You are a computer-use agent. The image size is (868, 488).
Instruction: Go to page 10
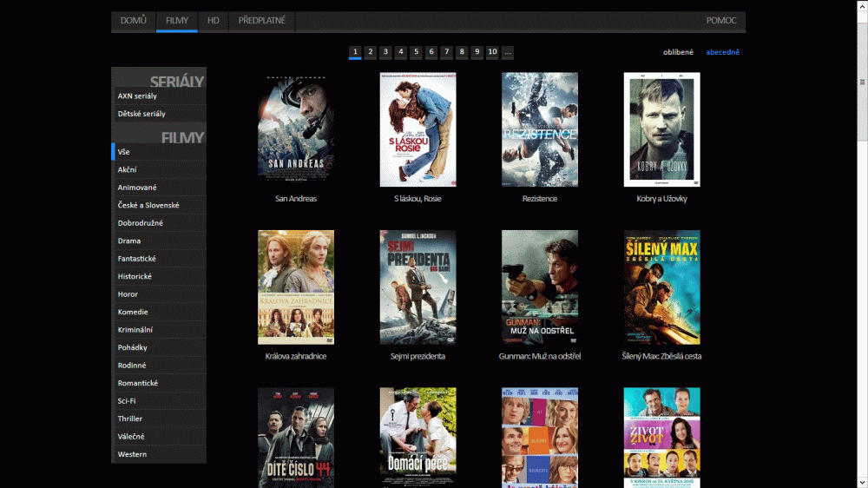[x=492, y=52]
